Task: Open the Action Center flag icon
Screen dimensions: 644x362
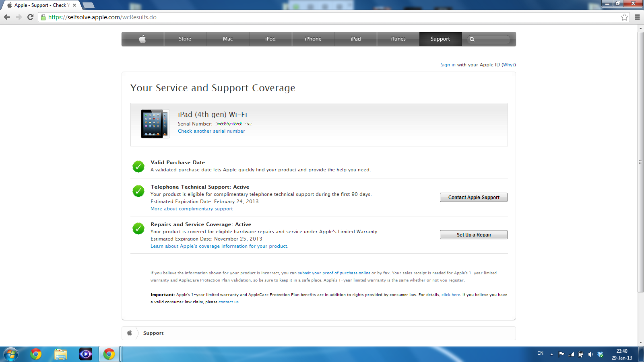Action: point(561,354)
